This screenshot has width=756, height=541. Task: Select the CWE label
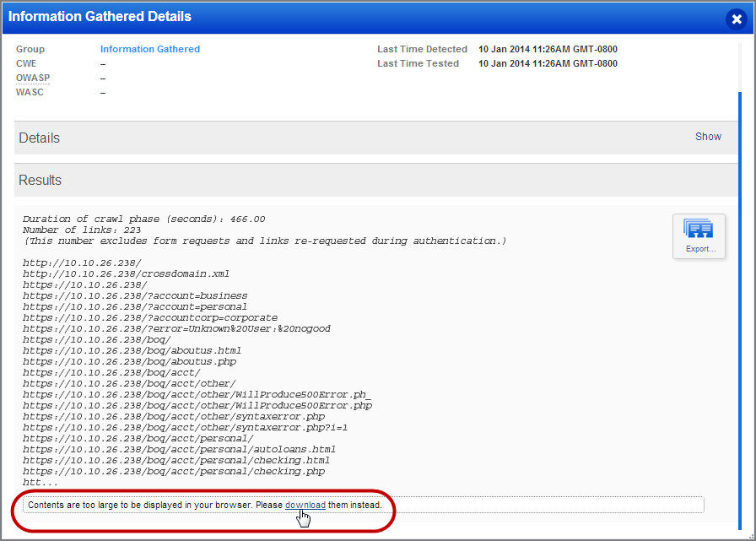pyautogui.click(x=26, y=63)
